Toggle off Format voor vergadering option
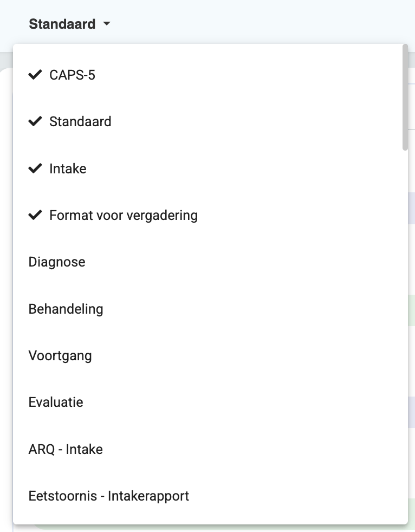Image resolution: width=415 pixels, height=532 pixels. pos(123,215)
